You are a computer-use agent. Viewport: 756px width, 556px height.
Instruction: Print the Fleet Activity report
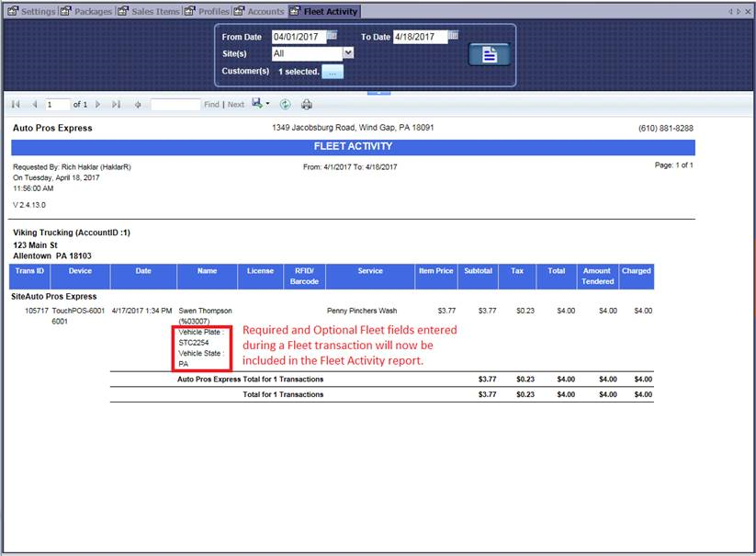click(x=307, y=104)
